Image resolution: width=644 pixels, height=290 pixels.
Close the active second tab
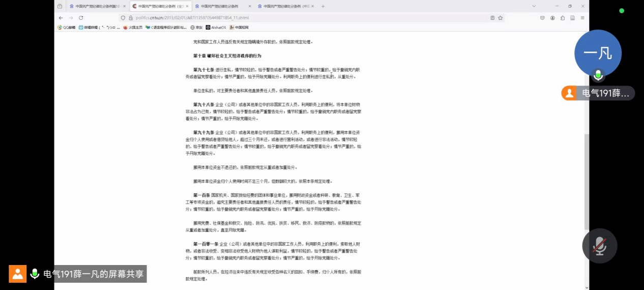pyautogui.click(x=187, y=6)
